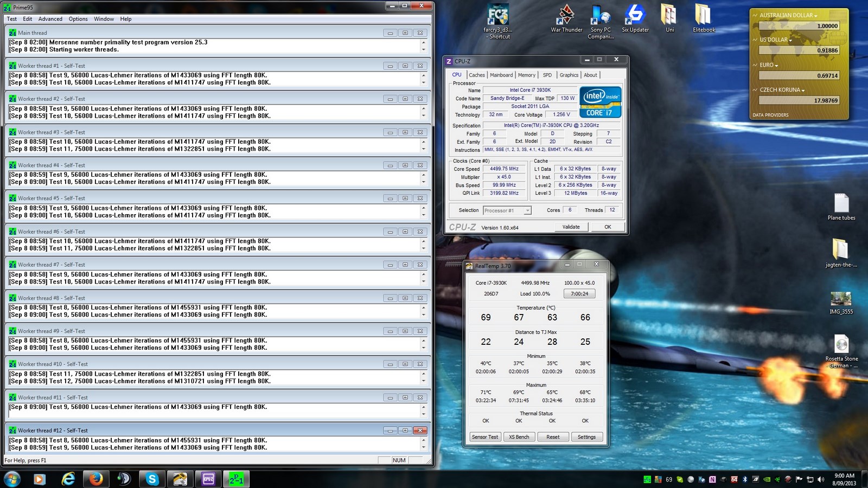Switch to the SPD tab in CPU-Z
Screen dimensions: 868x488
547,75
